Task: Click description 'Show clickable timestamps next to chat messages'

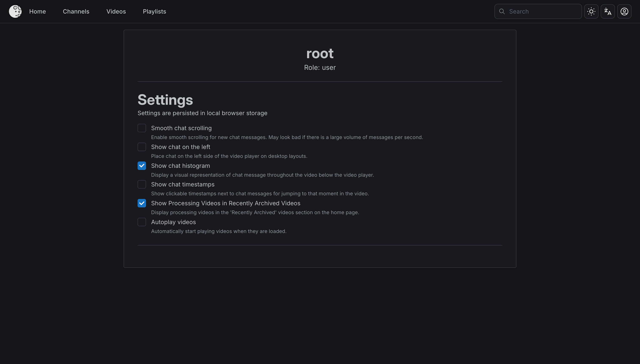Action: click(x=260, y=193)
